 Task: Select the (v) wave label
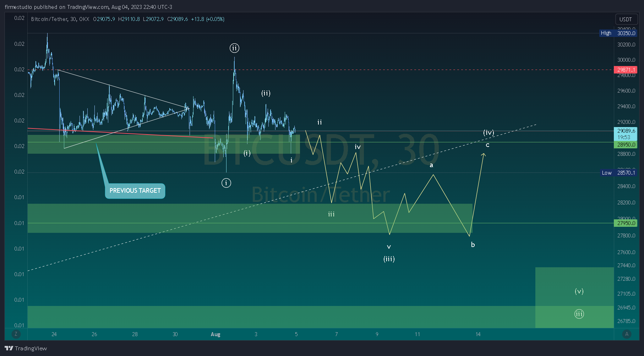[579, 291]
